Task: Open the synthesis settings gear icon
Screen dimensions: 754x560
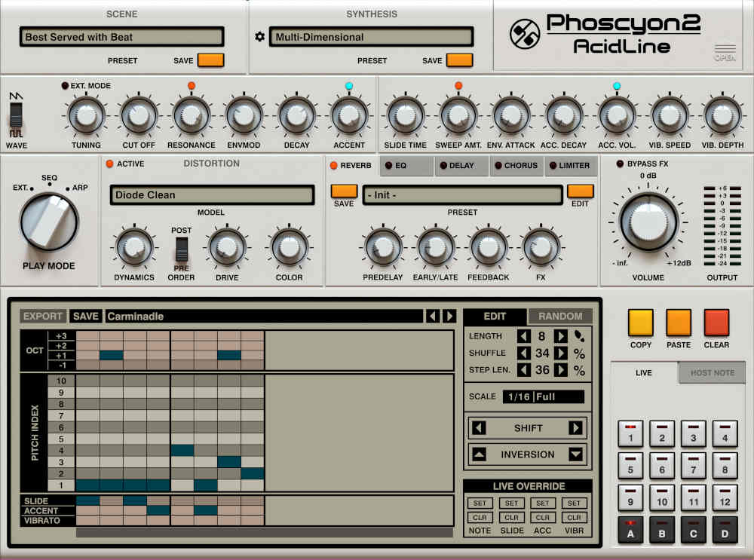Action: point(259,36)
